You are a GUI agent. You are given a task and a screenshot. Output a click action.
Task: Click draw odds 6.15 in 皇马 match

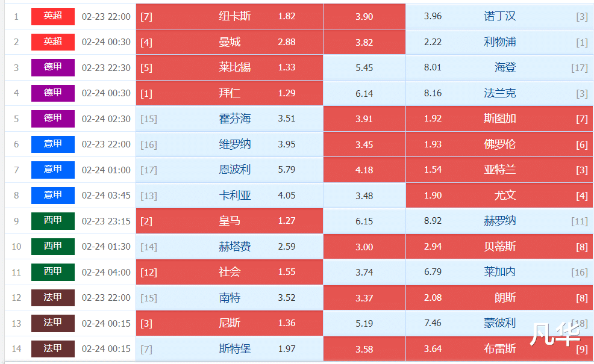[364, 221]
